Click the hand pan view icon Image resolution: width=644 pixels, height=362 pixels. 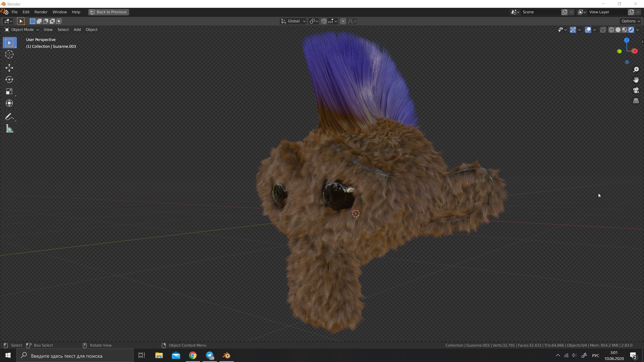pyautogui.click(x=636, y=80)
